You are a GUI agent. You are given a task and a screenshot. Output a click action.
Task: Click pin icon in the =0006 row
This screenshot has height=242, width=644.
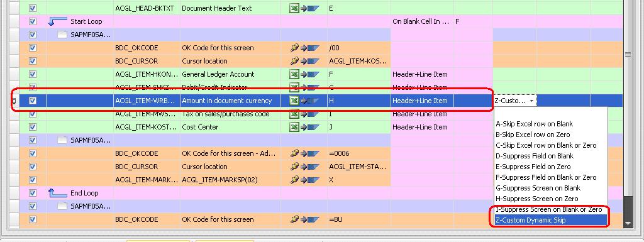point(294,153)
